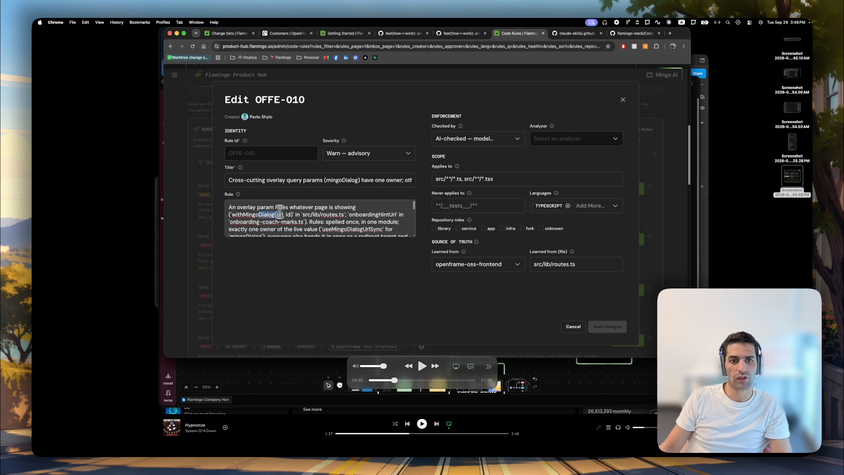
Task: Switch to Customers browser tab
Action: (x=287, y=33)
